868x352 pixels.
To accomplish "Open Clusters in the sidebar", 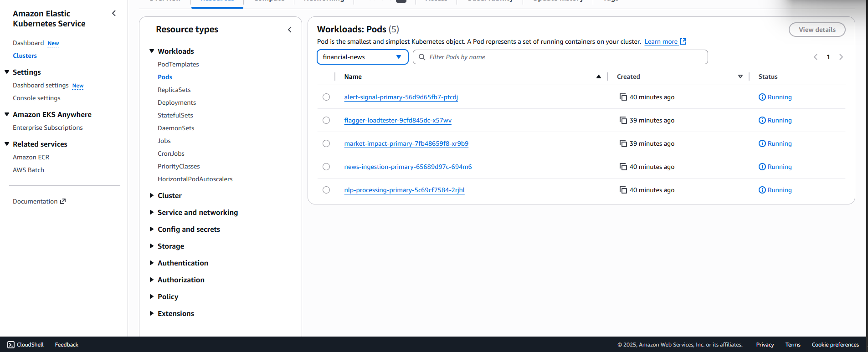I will coord(25,56).
